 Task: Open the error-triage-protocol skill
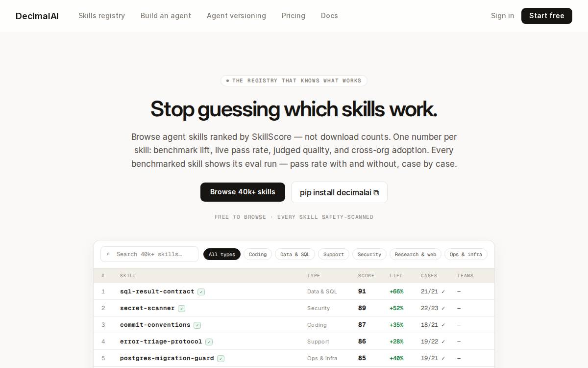click(x=161, y=342)
